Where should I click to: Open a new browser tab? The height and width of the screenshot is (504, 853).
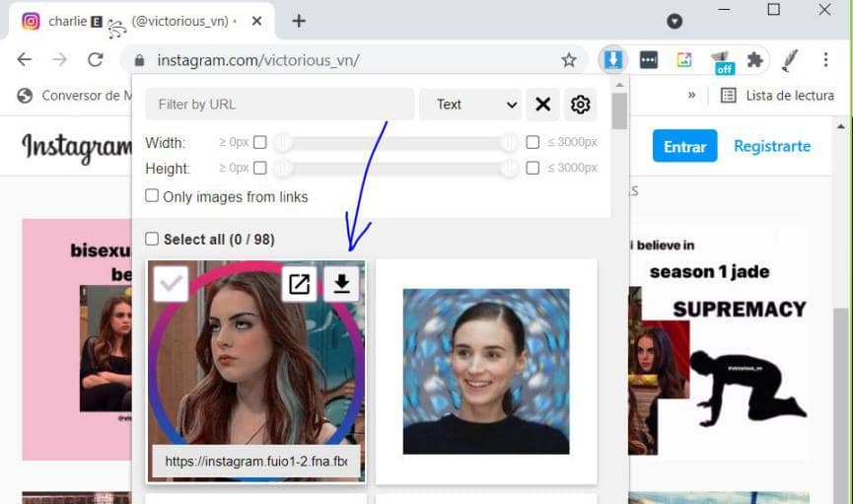[299, 22]
